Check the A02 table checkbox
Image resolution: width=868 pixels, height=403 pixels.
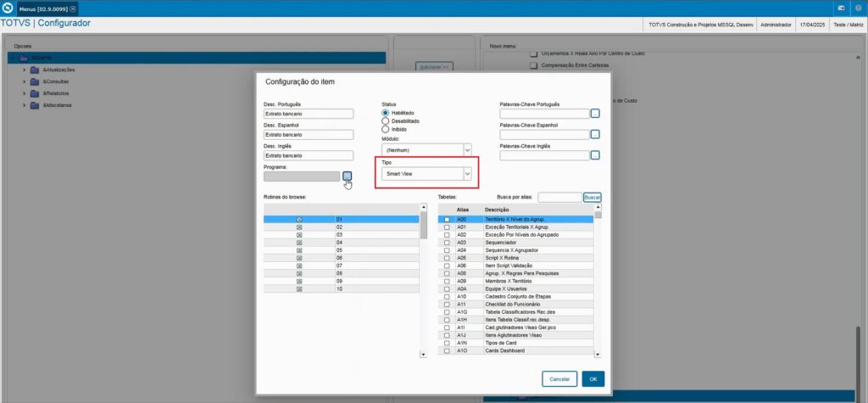[447, 235]
